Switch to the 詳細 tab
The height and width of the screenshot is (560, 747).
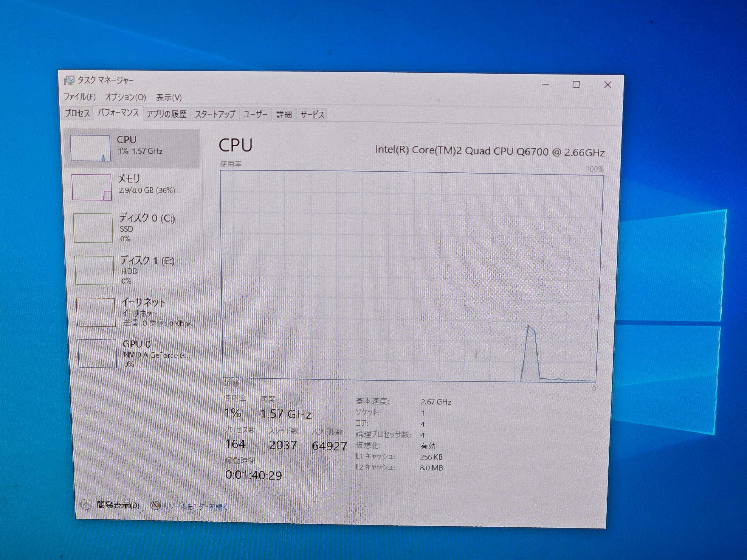[284, 115]
